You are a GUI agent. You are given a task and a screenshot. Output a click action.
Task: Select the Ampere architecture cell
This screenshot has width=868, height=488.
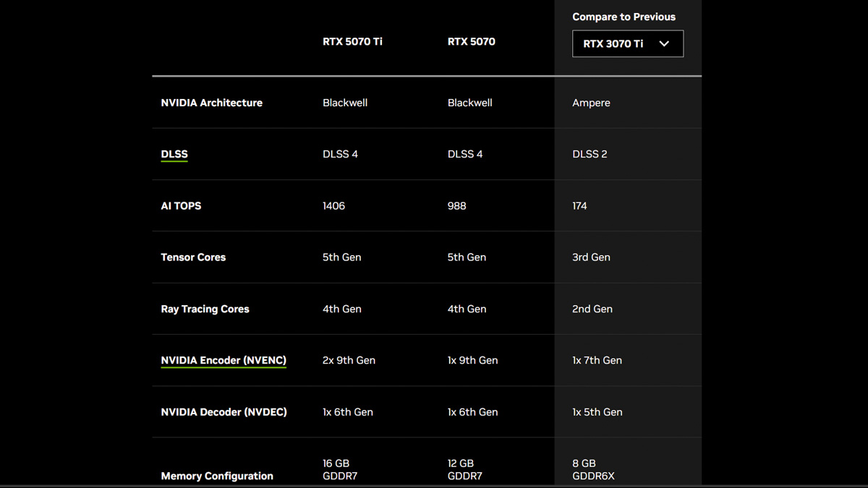tap(591, 103)
